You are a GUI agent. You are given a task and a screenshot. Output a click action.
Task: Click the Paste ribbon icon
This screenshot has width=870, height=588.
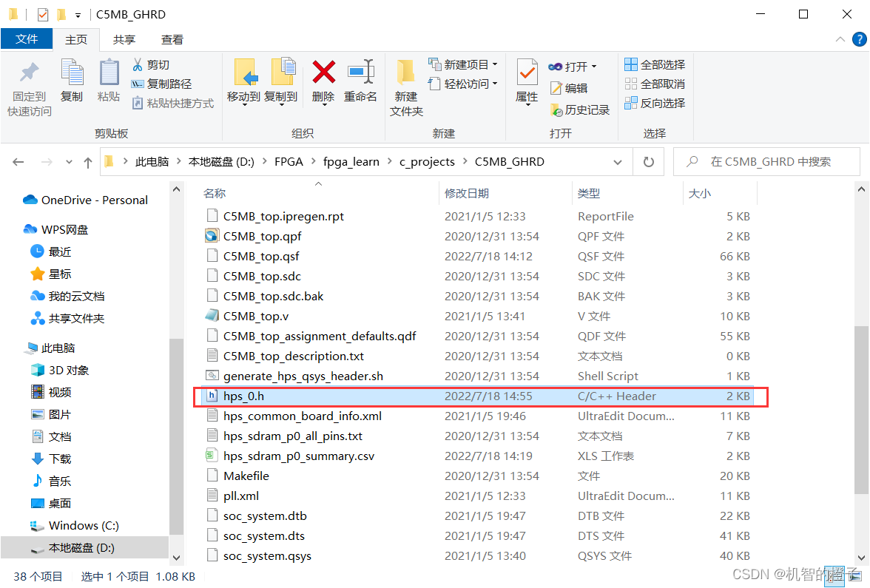109,81
